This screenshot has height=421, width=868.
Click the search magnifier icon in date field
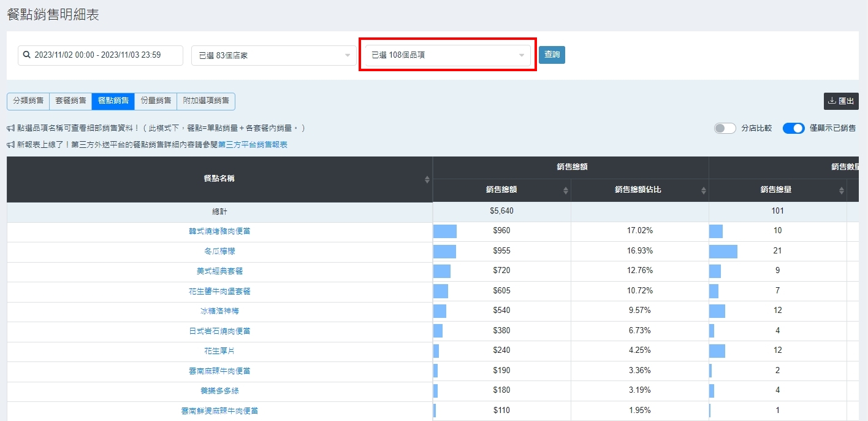click(26, 55)
